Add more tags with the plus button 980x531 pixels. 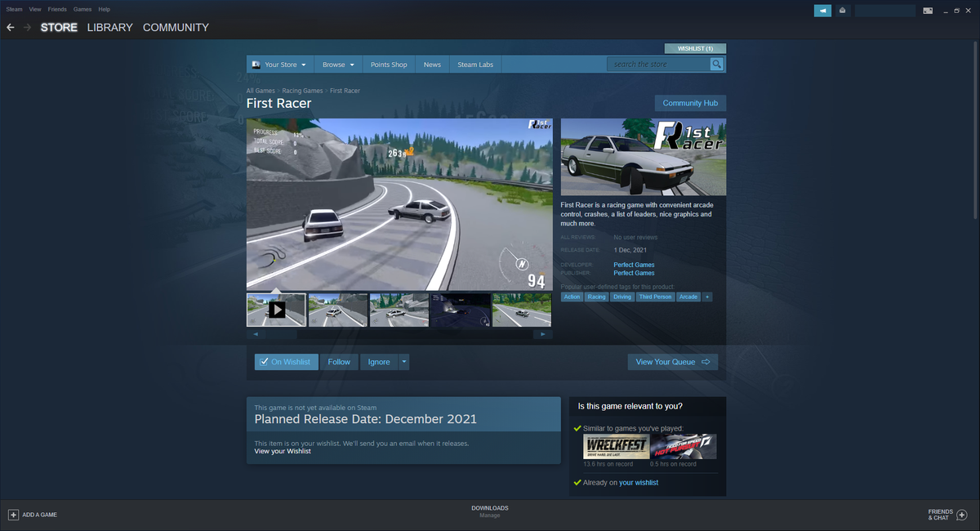pyautogui.click(x=707, y=297)
